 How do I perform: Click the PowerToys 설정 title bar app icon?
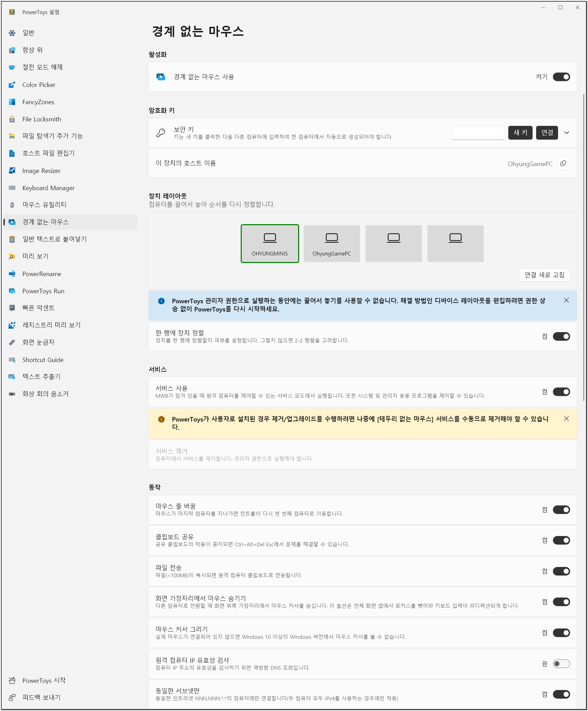click(12, 12)
